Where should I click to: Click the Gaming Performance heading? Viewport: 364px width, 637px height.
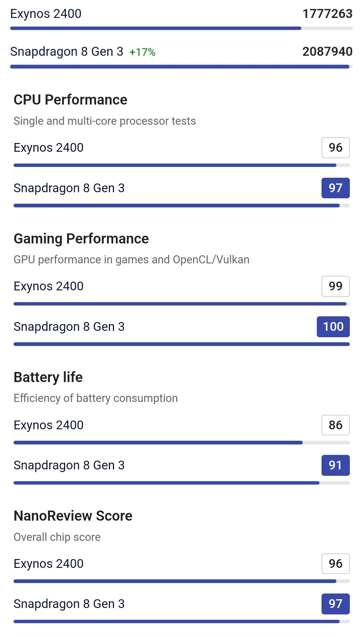tap(81, 239)
